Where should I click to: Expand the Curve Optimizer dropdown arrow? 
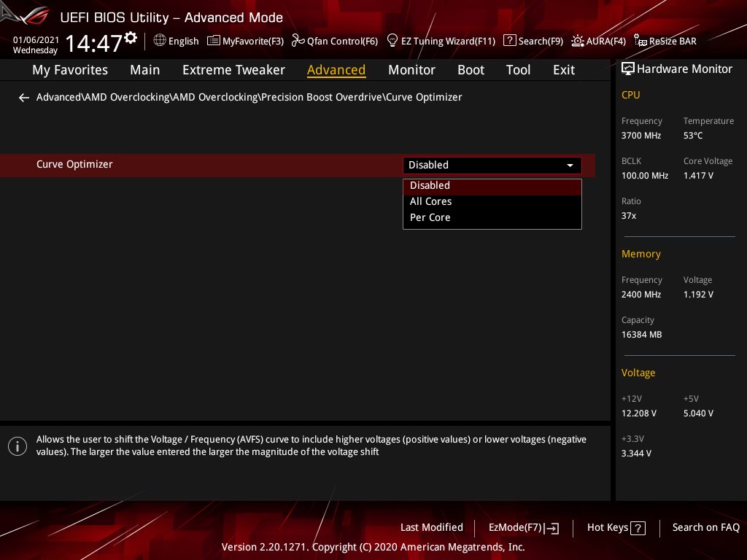click(x=570, y=166)
